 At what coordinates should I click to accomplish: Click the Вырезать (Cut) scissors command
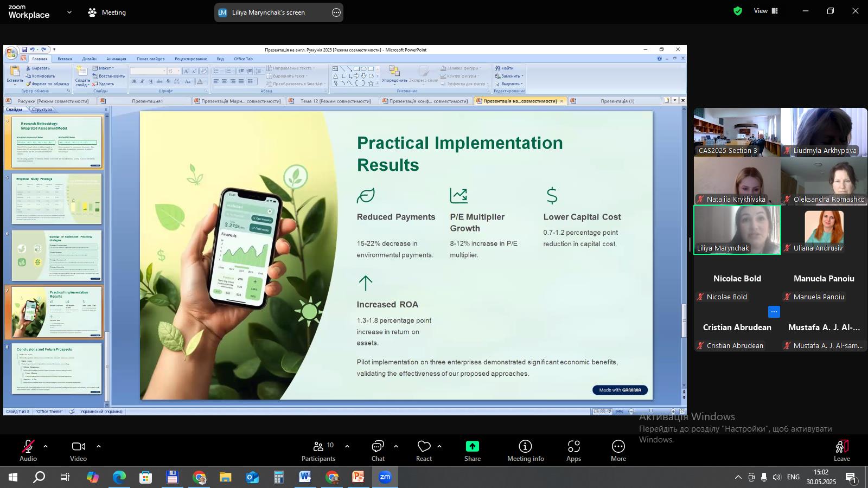(x=38, y=68)
